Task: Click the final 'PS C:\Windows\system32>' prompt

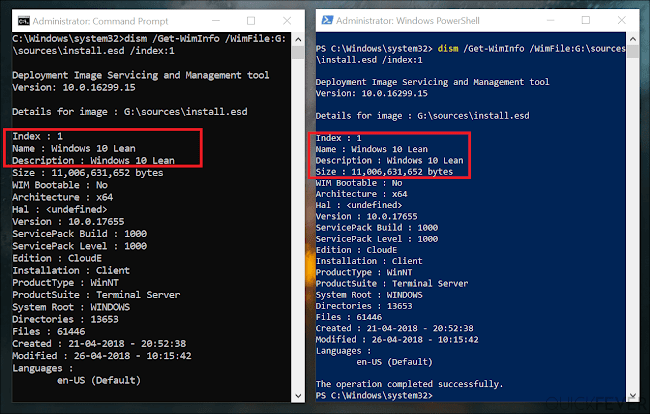Action: tap(374, 396)
